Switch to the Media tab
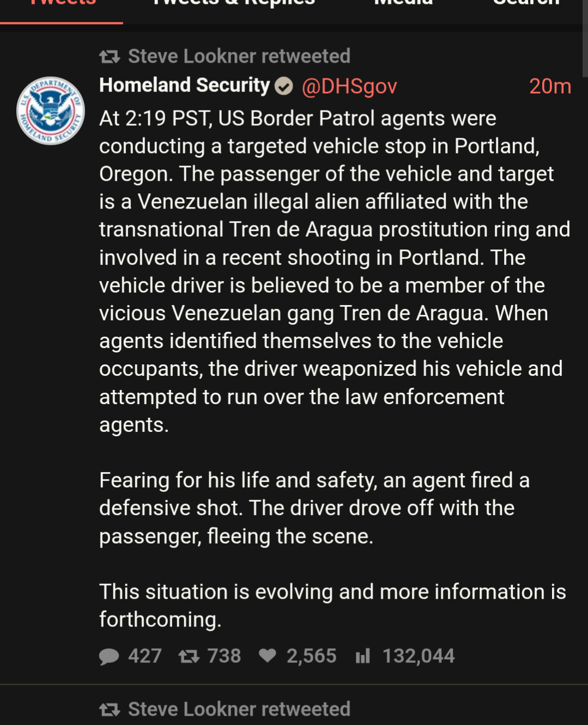Viewport: 588px width, 725px height. (403, 4)
